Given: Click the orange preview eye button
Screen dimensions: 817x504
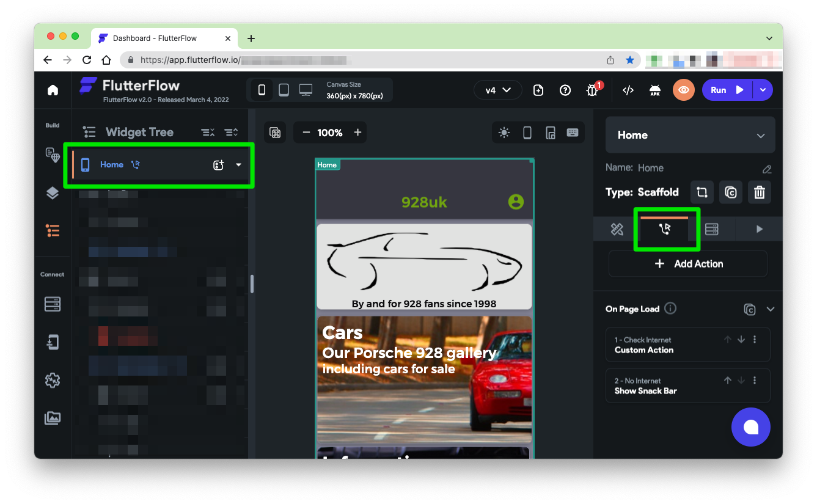Looking at the screenshot, I should [683, 90].
